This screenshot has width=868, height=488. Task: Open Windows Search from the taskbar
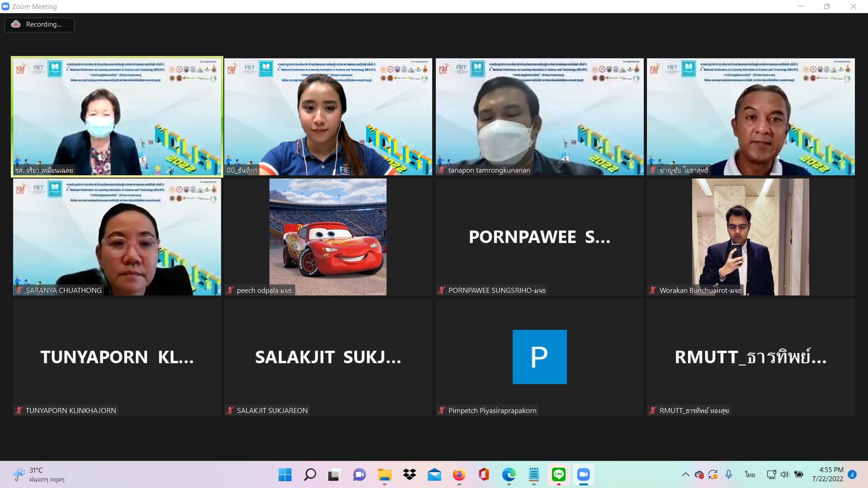310,474
